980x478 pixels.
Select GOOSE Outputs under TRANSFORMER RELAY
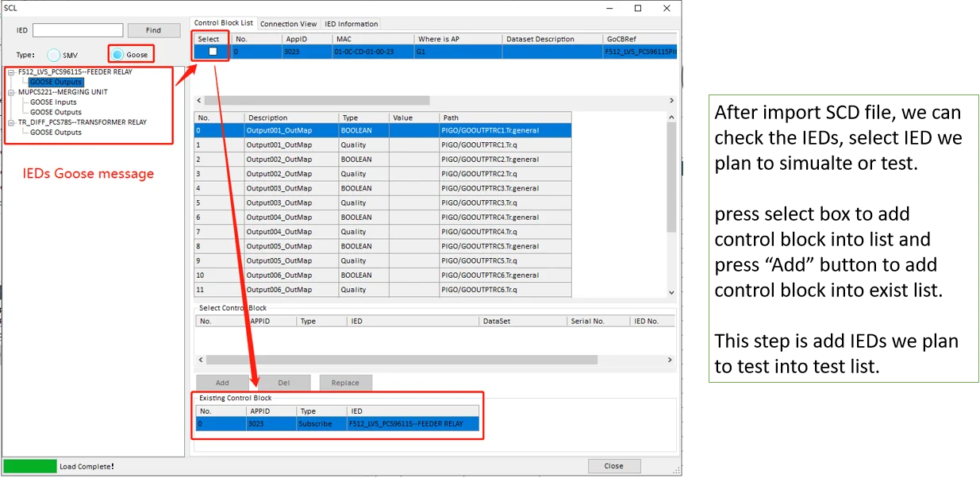56,133
